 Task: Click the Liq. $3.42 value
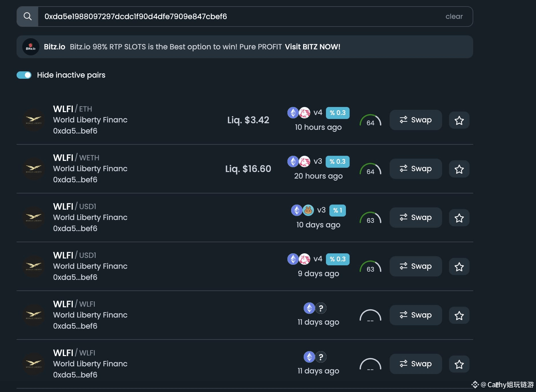pos(248,120)
